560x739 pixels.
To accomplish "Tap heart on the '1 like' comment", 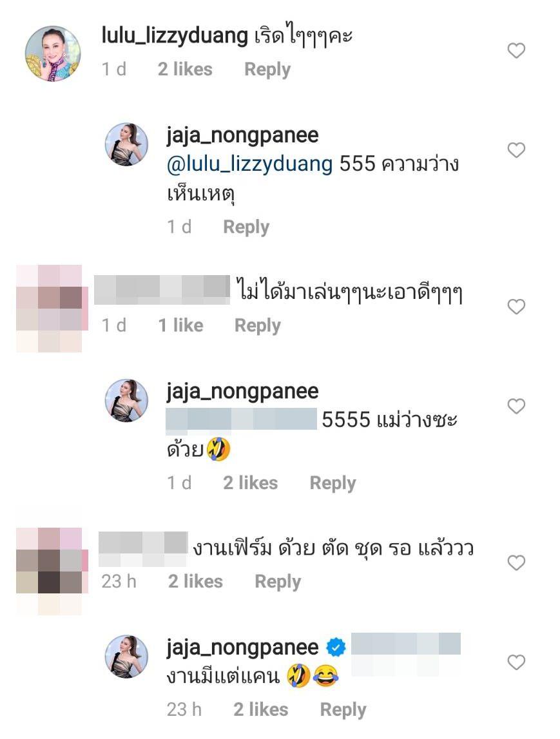I will point(516,306).
